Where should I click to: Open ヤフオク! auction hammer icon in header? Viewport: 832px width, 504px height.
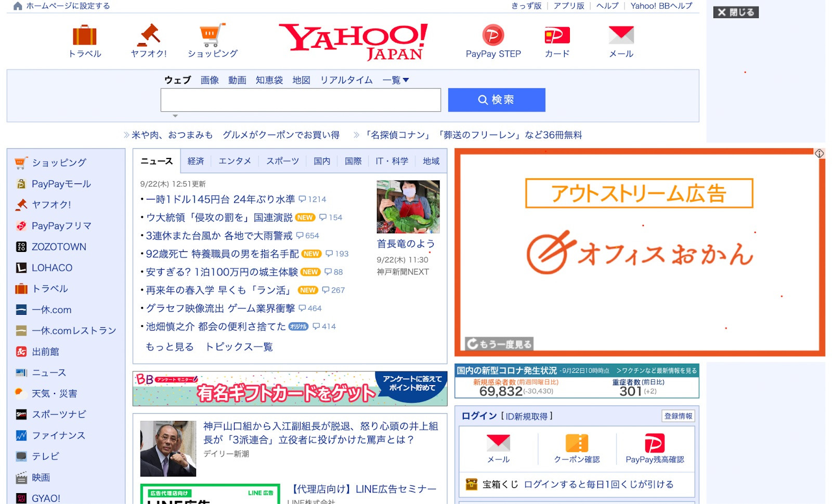click(149, 35)
